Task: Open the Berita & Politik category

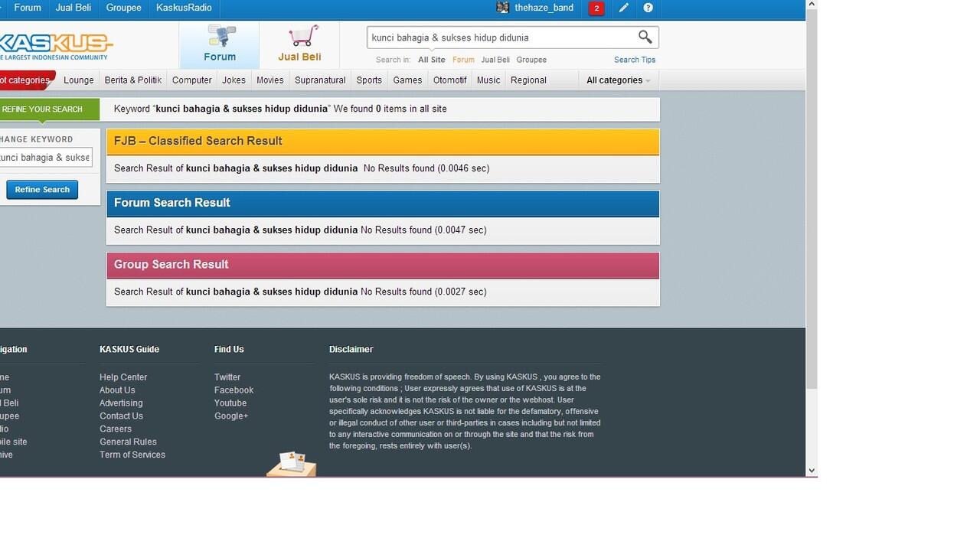Action: coord(133,80)
